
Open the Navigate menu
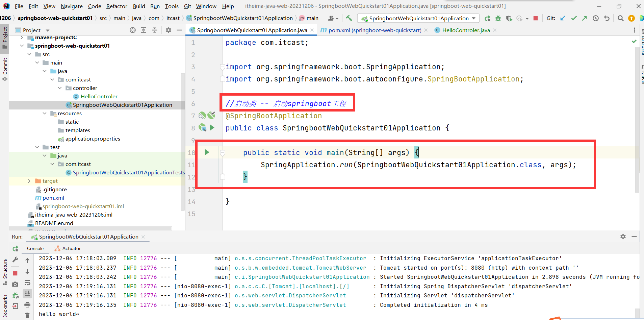point(72,6)
